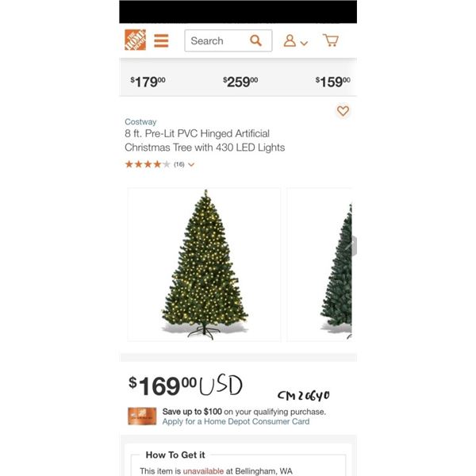Select the $179 related product
The height and width of the screenshot is (476, 476).
148,82
